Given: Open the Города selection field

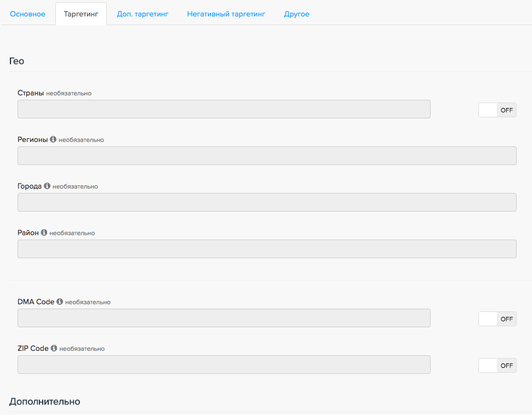Looking at the screenshot, I should [x=267, y=202].
